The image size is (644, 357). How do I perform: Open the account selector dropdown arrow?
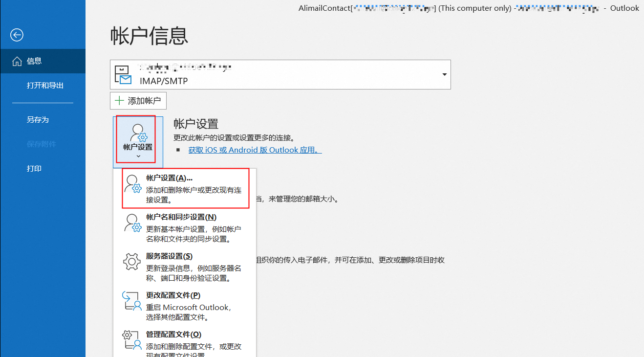pos(444,74)
